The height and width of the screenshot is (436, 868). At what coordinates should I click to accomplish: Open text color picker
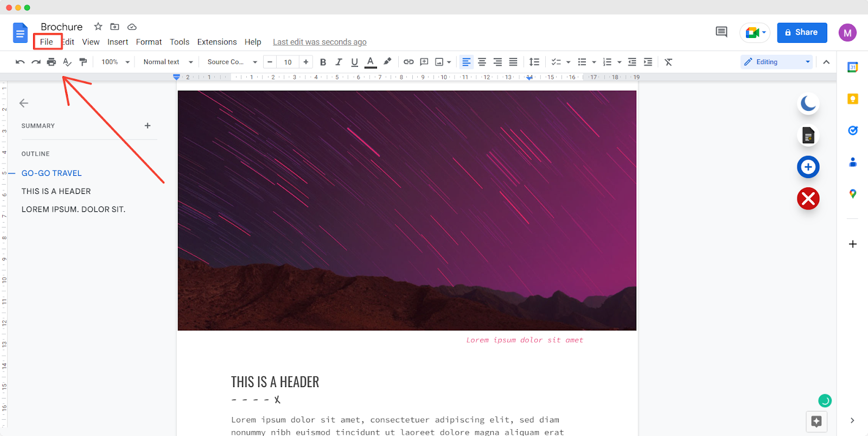pos(371,62)
